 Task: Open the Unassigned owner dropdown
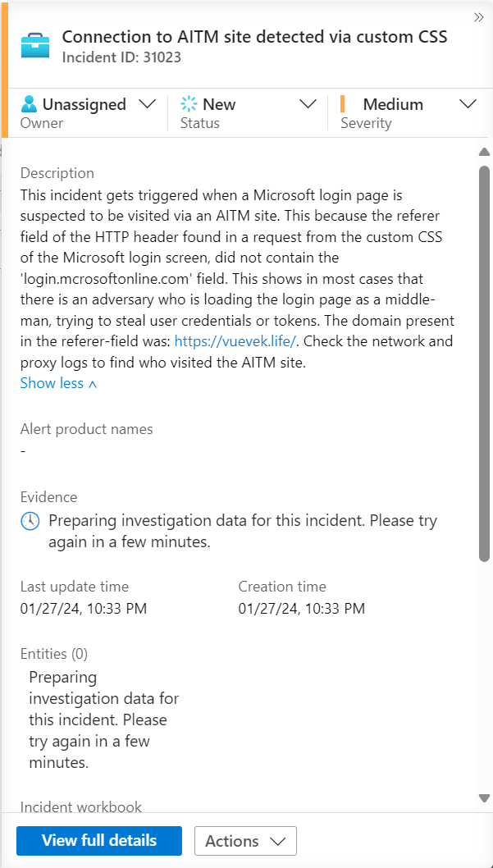(x=148, y=104)
